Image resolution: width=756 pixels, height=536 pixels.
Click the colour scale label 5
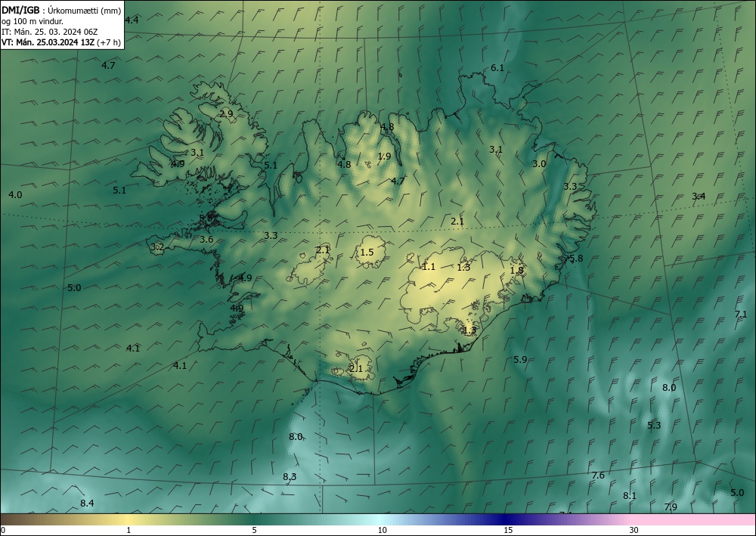pos(254,530)
